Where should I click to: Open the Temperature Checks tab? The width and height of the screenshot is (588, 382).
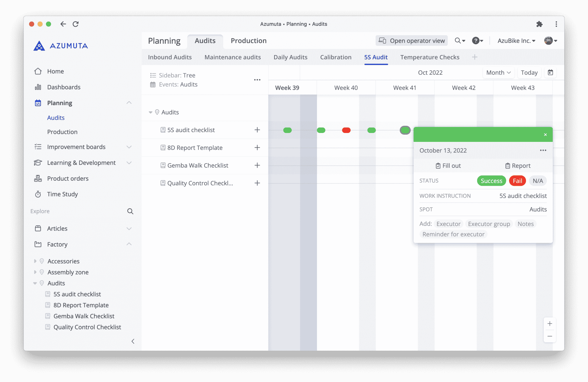(x=430, y=57)
